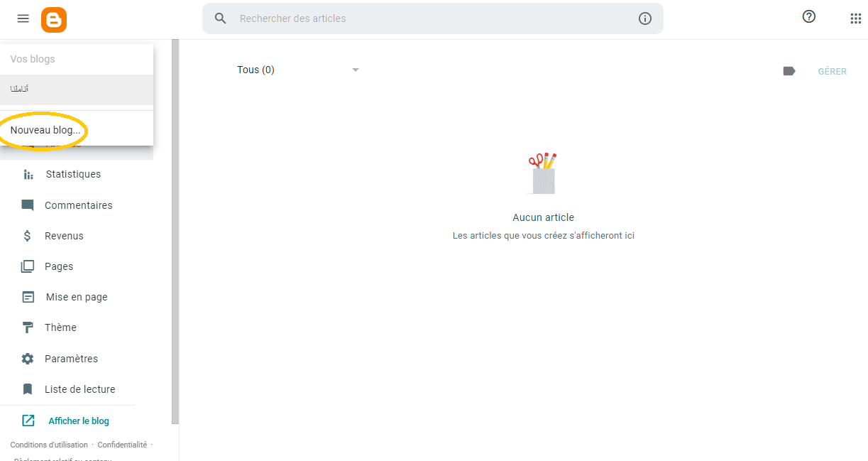The width and height of the screenshot is (868, 461).
Task: Select Nouveau blog... from the blog list
Action: coord(45,130)
